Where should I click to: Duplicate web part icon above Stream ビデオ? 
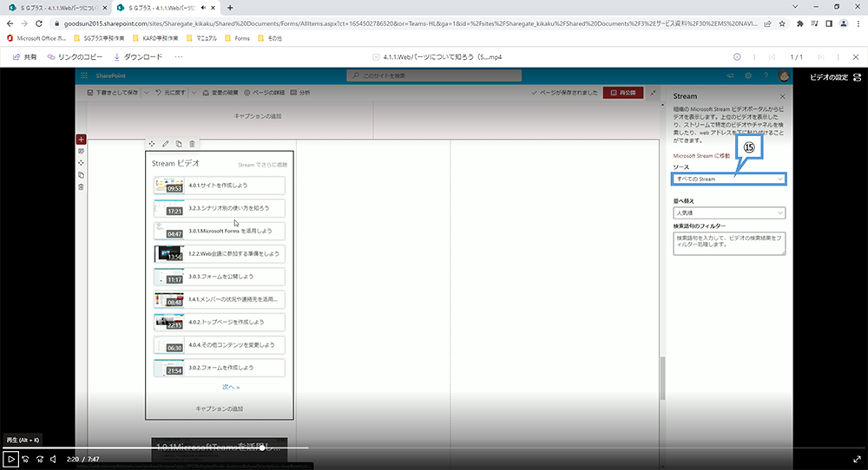pyautogui.click(x=179, y=144)
